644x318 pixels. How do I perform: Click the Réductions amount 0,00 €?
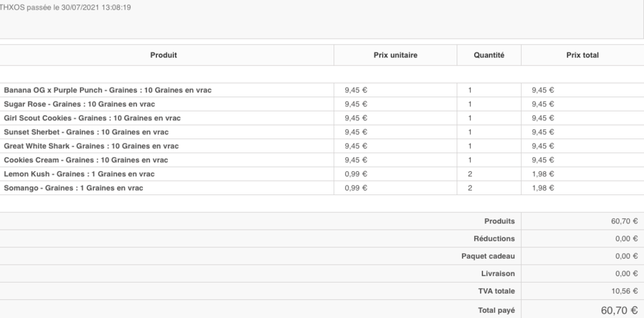point(627,239)
